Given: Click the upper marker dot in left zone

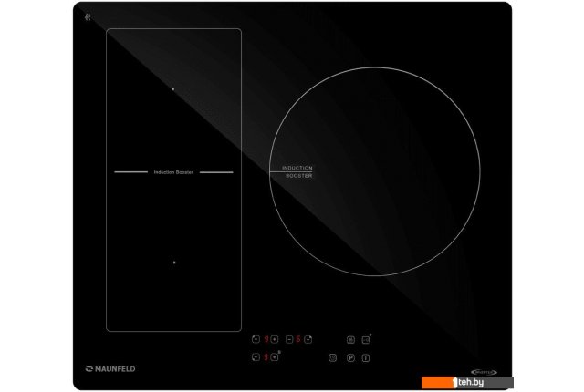Looking at the screenshot, I should pyautogui.click(x=173, y=88).
